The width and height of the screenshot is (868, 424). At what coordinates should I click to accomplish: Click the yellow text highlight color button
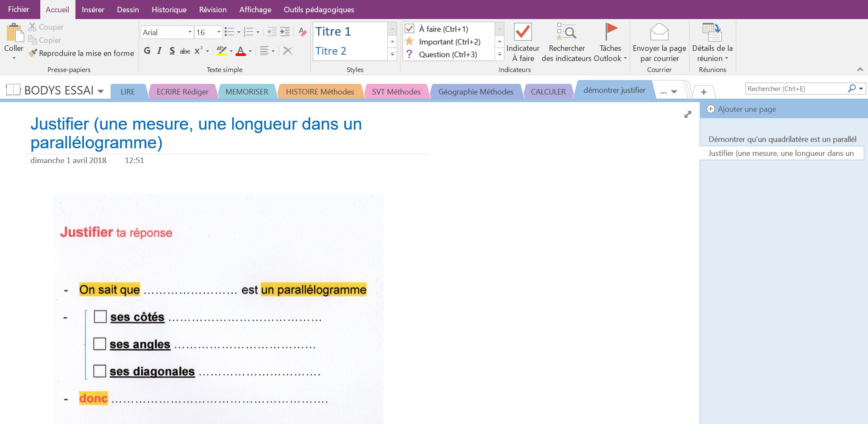pyautogui.click(x=221, y=51)
